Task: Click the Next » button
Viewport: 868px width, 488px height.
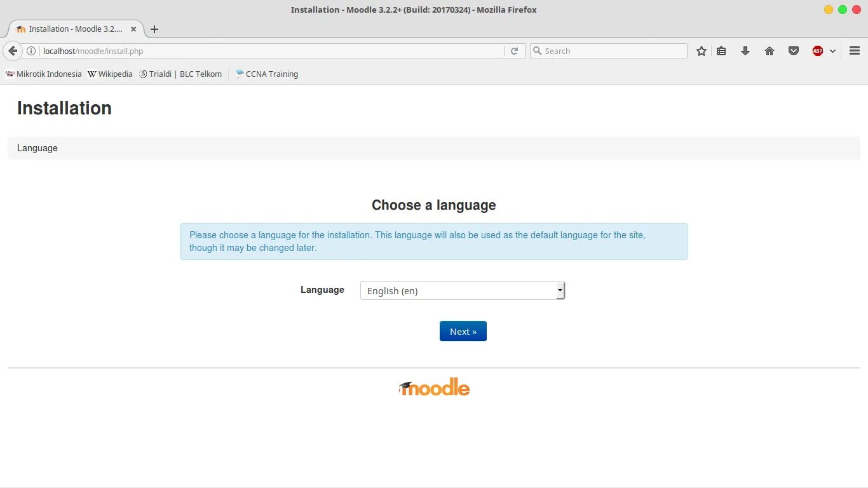Action: coord(463,331)
